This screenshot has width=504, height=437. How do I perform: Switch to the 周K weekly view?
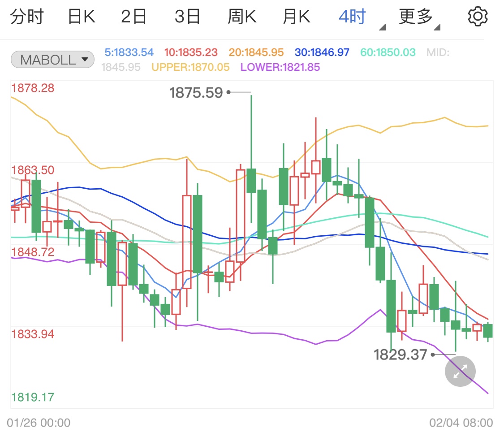241,16
